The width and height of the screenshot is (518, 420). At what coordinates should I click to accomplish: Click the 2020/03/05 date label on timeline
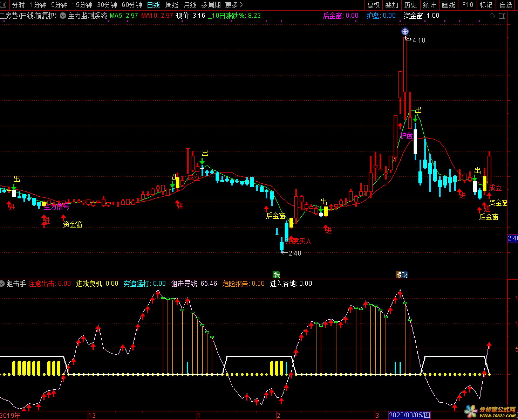(x=409, y=415)
